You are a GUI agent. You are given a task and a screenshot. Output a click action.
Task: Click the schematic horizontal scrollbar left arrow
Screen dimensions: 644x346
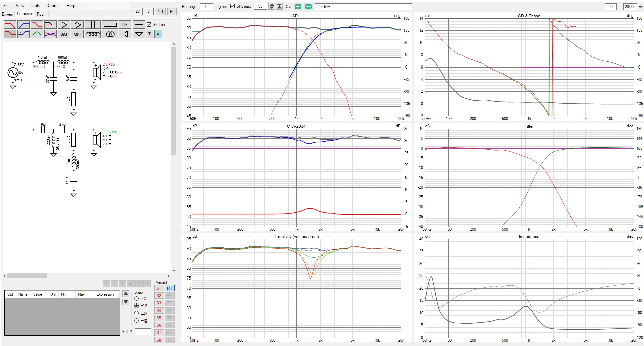coord(5,276)
